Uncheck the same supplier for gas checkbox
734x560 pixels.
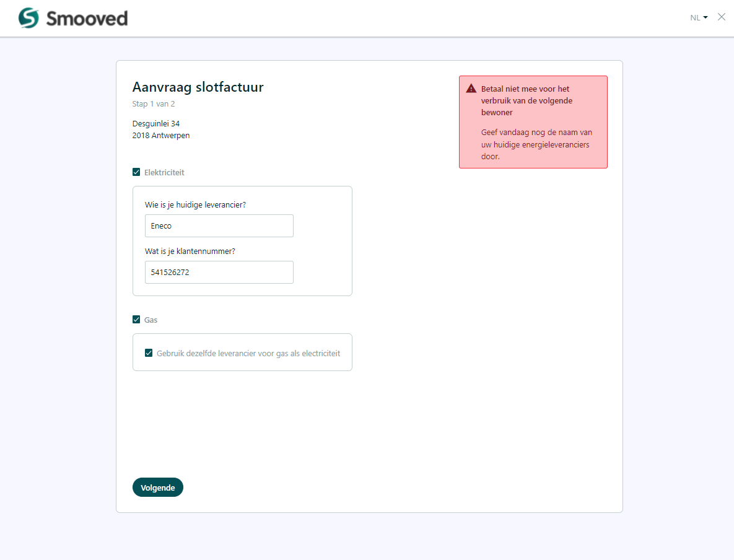149,353
